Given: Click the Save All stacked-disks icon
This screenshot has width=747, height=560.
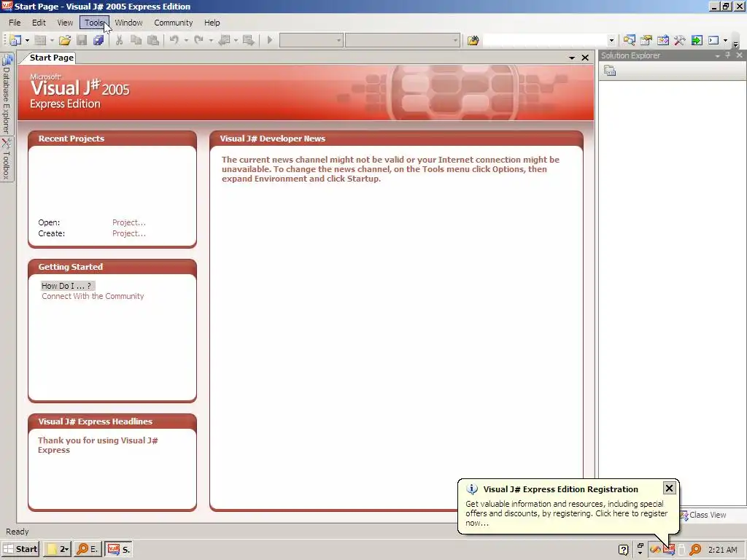Looking at the screenshot, I should point(98,41).
